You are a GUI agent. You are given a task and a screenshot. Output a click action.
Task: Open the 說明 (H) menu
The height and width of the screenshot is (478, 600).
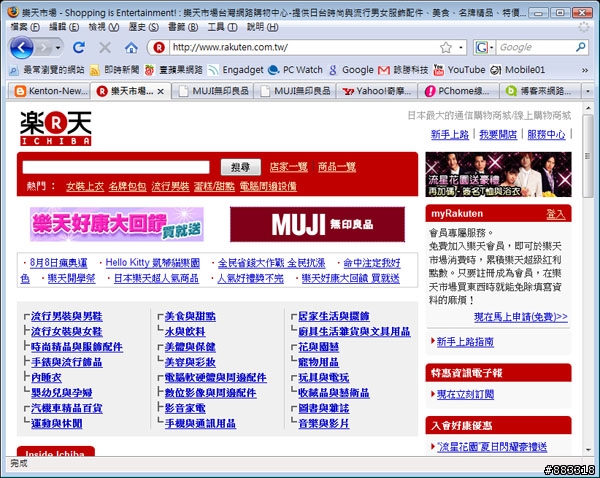[x=262, y=27]
